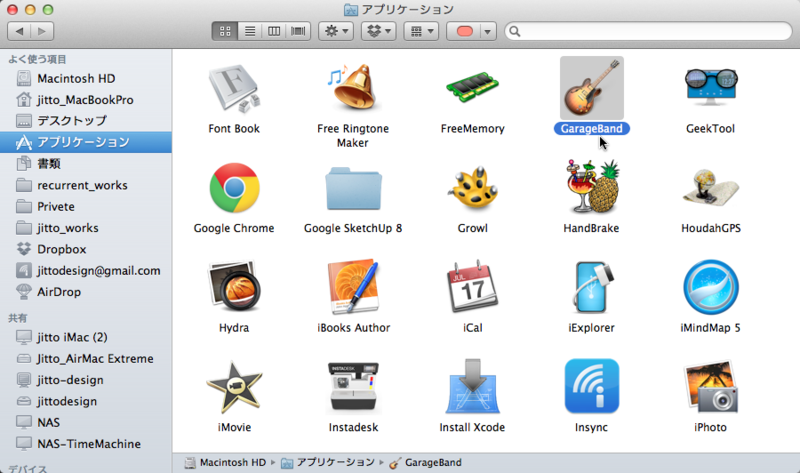This screenshot has width=800, height=473.
Task: Click Macintosh HD in the path bar
Action: (x=225, y=462)
